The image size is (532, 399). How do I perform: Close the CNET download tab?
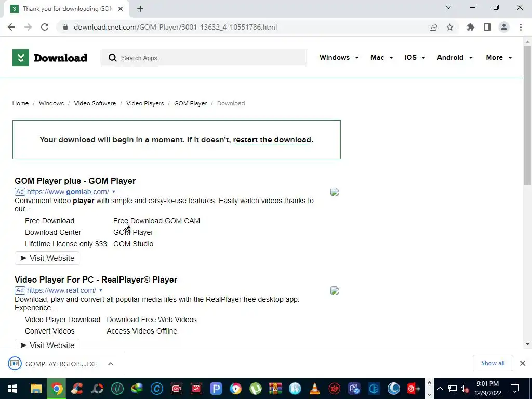[x=121, y=9]
